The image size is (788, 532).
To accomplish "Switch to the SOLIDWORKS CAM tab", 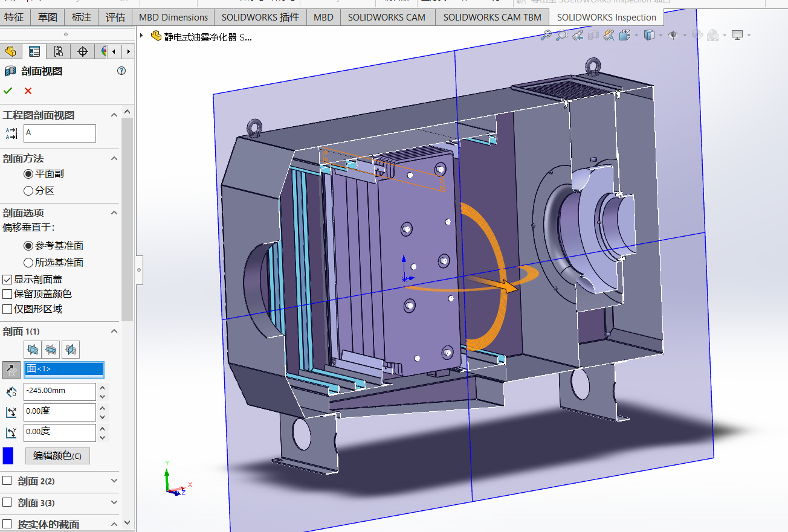I will click(x=386, y=17).
